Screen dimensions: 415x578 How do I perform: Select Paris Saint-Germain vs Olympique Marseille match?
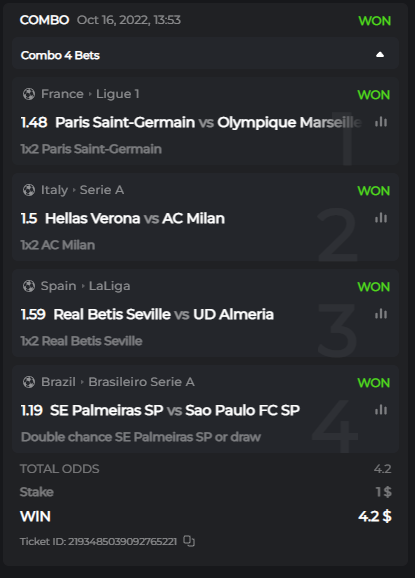tap(208, 122)
